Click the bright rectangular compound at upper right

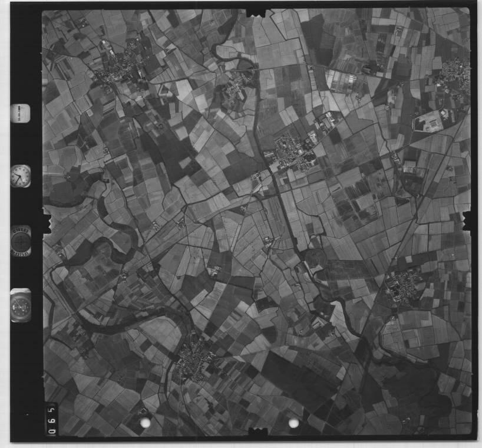(x=430, y=122)
